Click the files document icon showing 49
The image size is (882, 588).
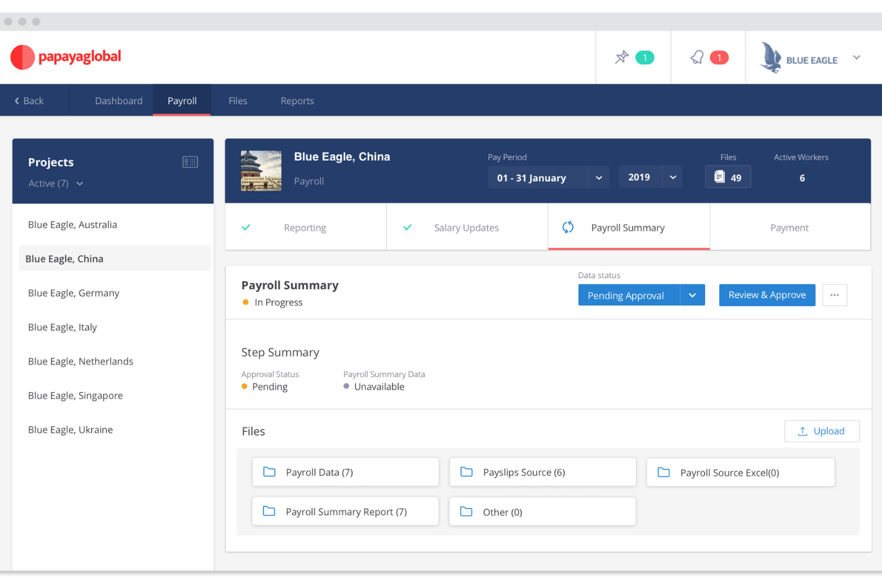[719, 177]
